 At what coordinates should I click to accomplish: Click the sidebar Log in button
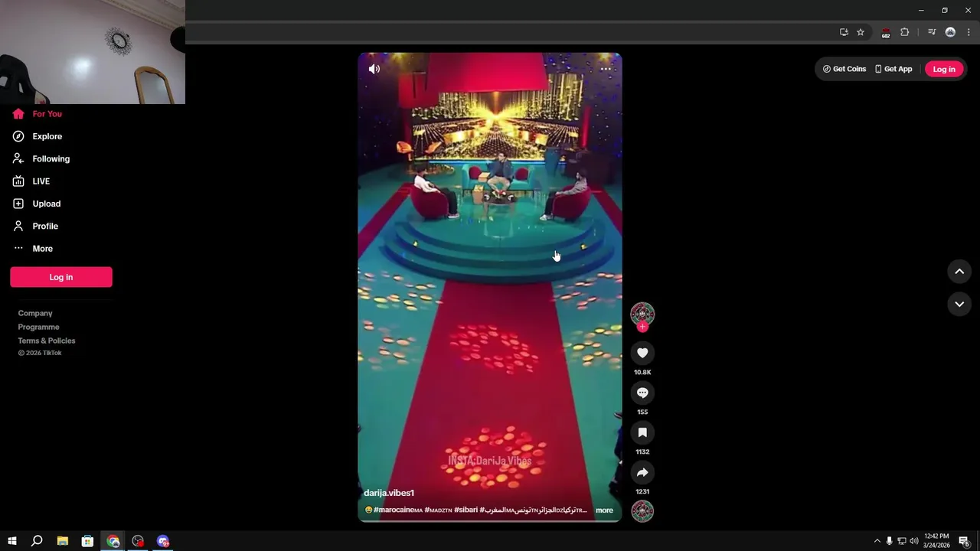pyautogui.click(x=61, y=277)
